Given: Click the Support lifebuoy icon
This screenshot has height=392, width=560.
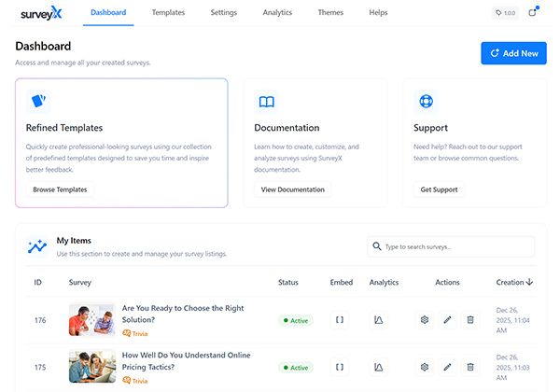Looking at the screenshot, I should point(426,102).
